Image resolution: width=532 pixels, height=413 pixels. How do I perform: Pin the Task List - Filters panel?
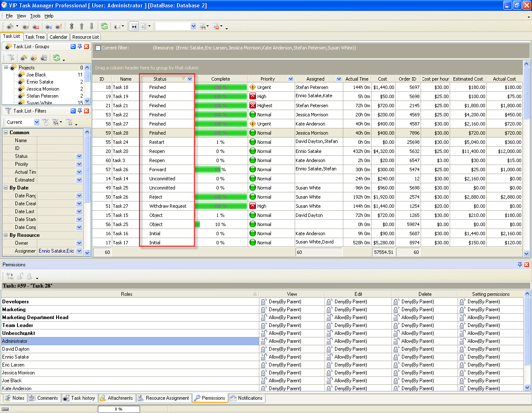(79, 111)
